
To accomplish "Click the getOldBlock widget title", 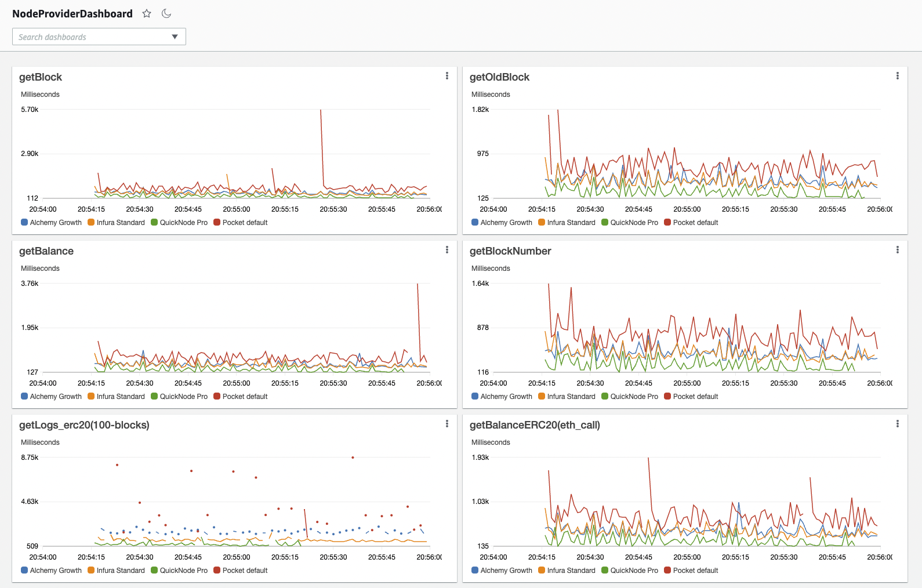I will pyautogui.click(x=499, y=77).
